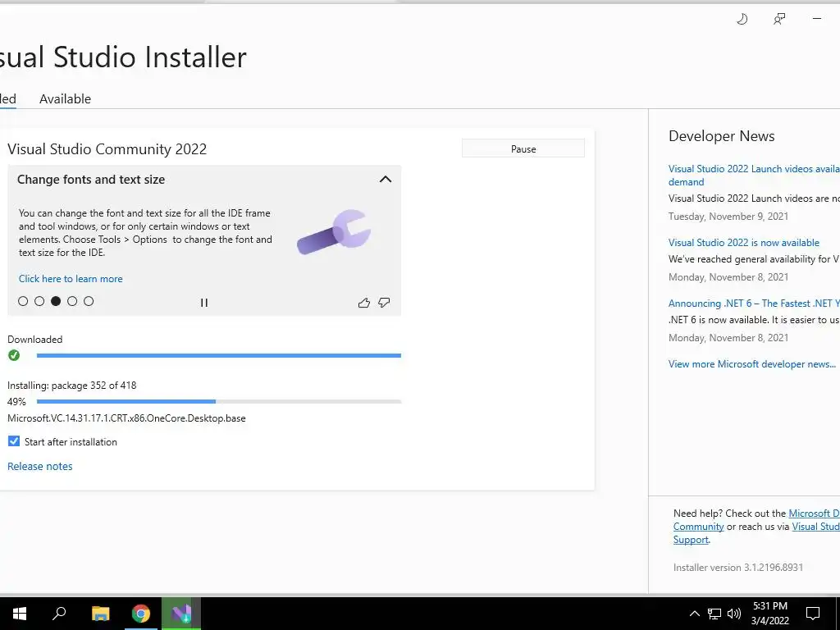
Task: Click the installing progress bar at 49%
Action: pyautogui.click(x=218, y=401)
